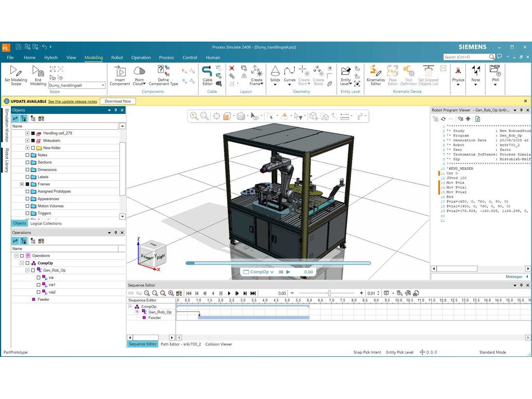Toggle checkbox for Gen_Rob_Op

point(33,270)
